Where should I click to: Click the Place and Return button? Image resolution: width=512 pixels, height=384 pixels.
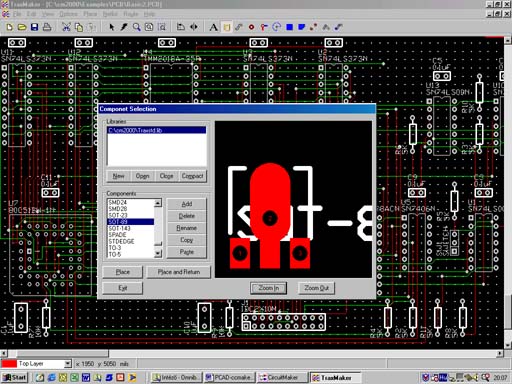[x=179, y=272]
